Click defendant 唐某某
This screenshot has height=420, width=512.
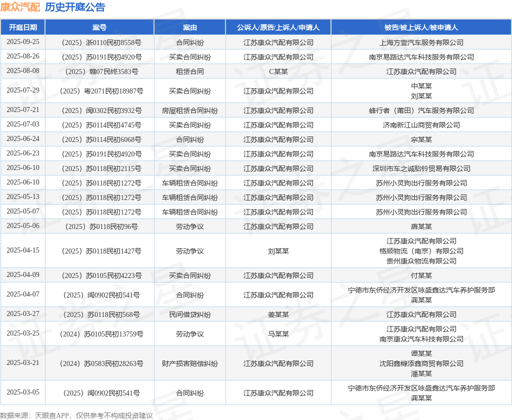(421, 226)
